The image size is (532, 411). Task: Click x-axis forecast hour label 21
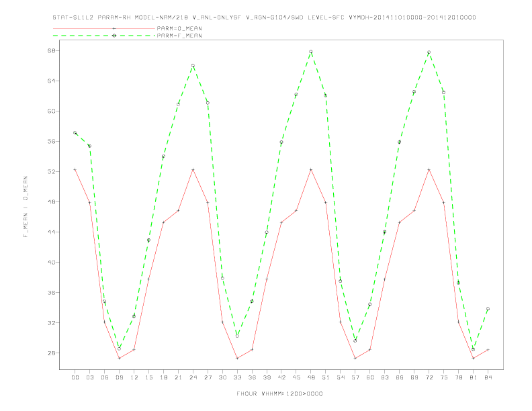[x=178, y=377]
